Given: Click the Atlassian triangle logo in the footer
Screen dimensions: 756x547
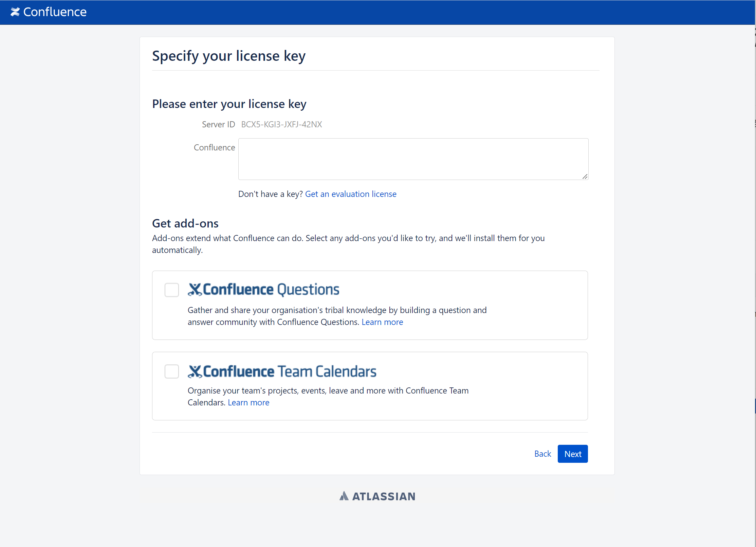Looking at the screenshot, I should 344,496.
